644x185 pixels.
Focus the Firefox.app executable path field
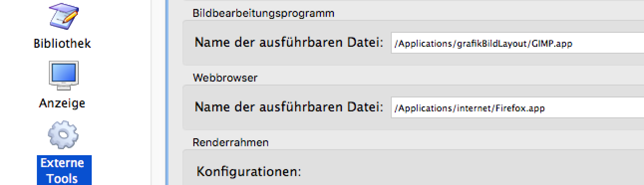point(517,108)
